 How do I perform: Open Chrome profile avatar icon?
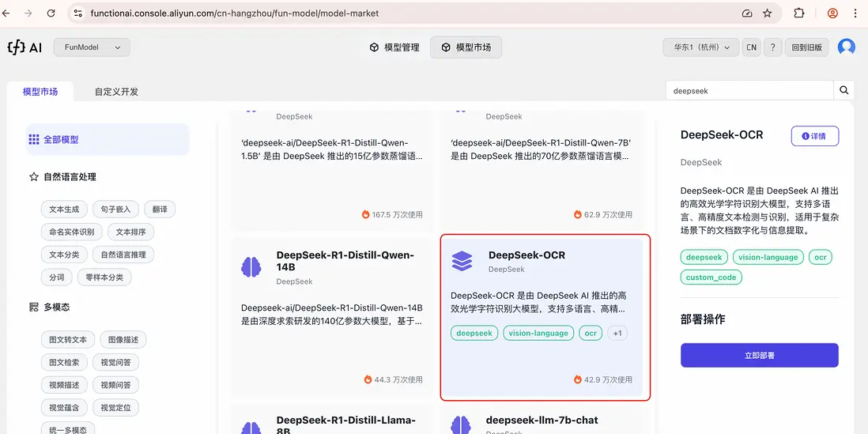[x=832, y=13]
